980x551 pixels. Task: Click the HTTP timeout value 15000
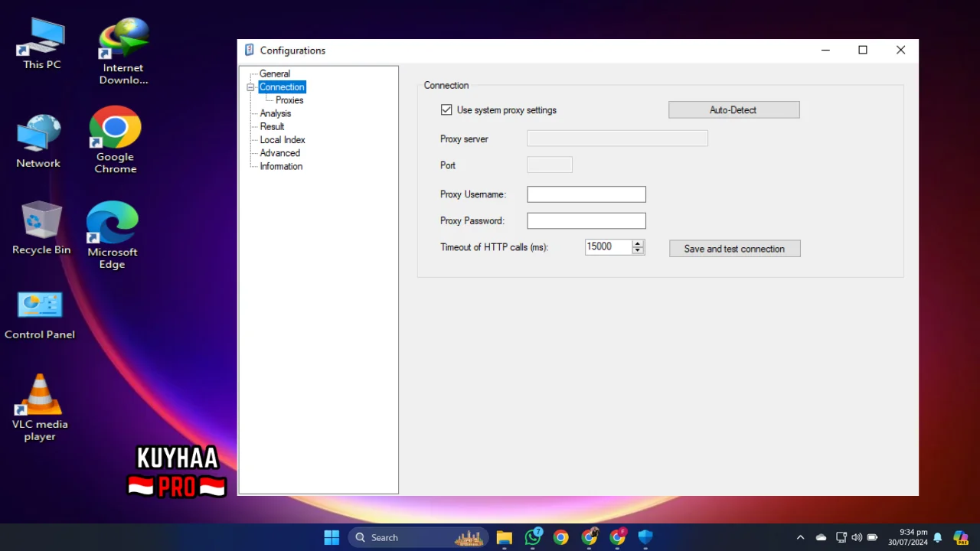tap(608, 247)
